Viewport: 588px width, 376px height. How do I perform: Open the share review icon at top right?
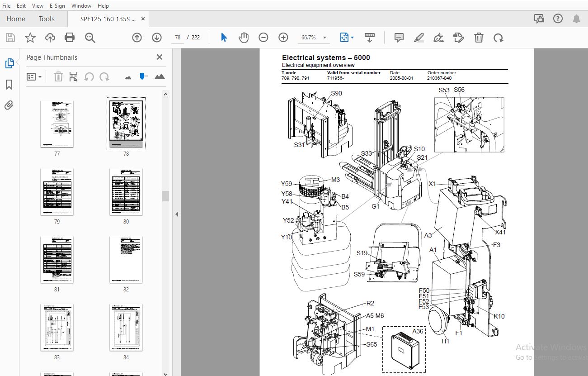pyautogui.click(x=539, y=19)
